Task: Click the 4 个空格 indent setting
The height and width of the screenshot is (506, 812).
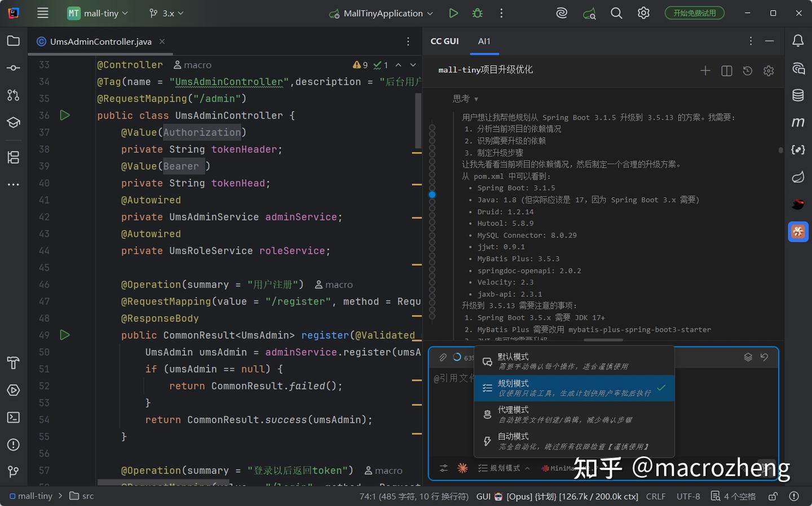Action: [x=733, y=496]
